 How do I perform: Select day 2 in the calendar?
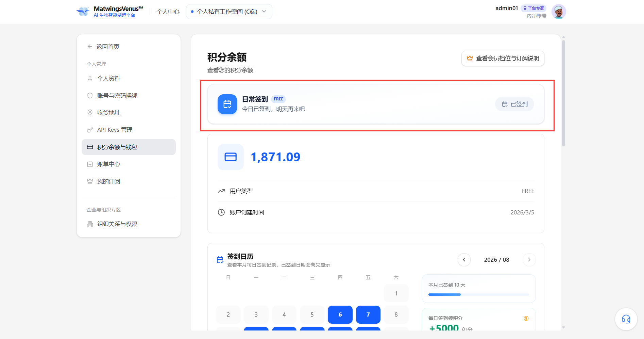click(x=228, y=314)
